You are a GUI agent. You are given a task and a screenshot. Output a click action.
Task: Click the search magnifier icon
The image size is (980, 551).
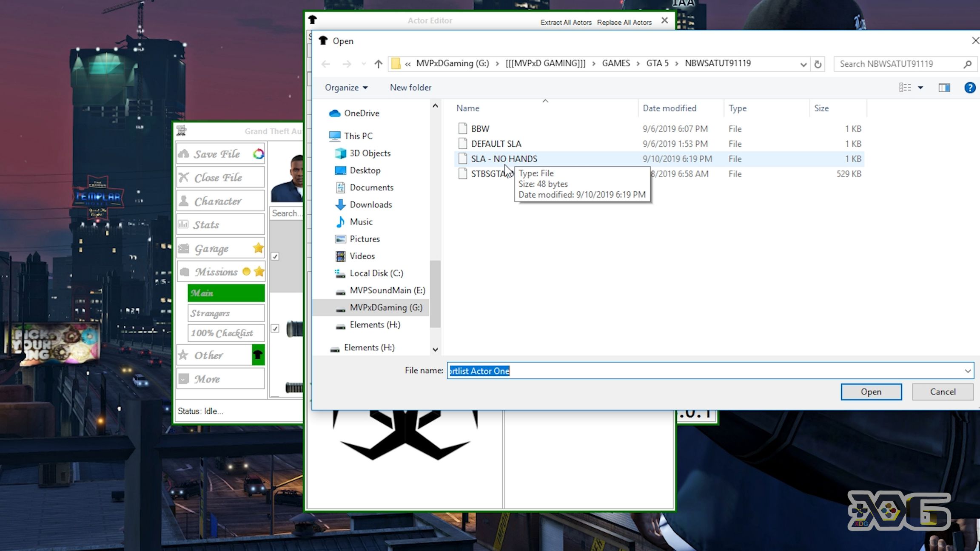[x=967, y=64]
